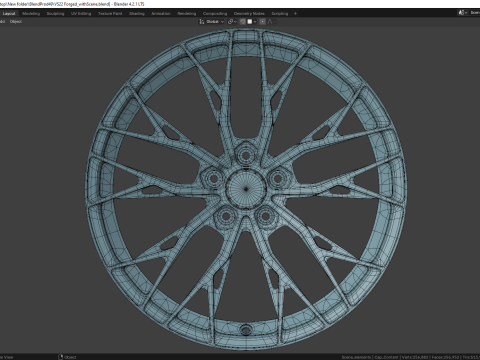The width and height of the screenshot is (480, 360).
Task: Open the Rendering workspace tab
Action: 187,14
